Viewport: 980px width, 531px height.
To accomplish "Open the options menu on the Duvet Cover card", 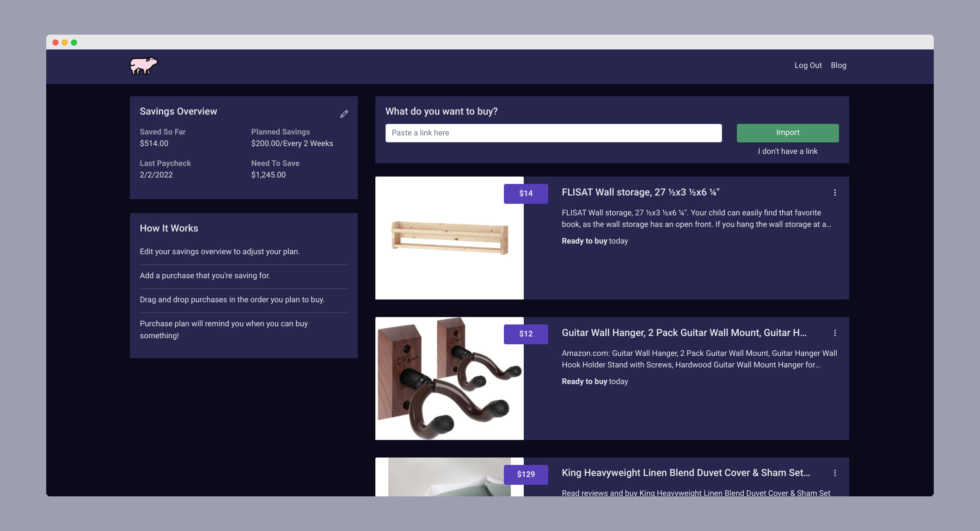I will [x=835, y=473].
